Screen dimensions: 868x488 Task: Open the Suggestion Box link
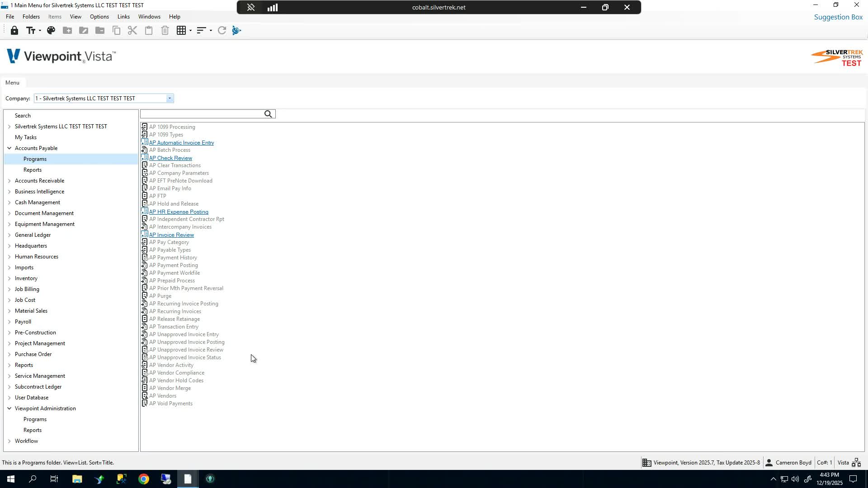point(838,17)
